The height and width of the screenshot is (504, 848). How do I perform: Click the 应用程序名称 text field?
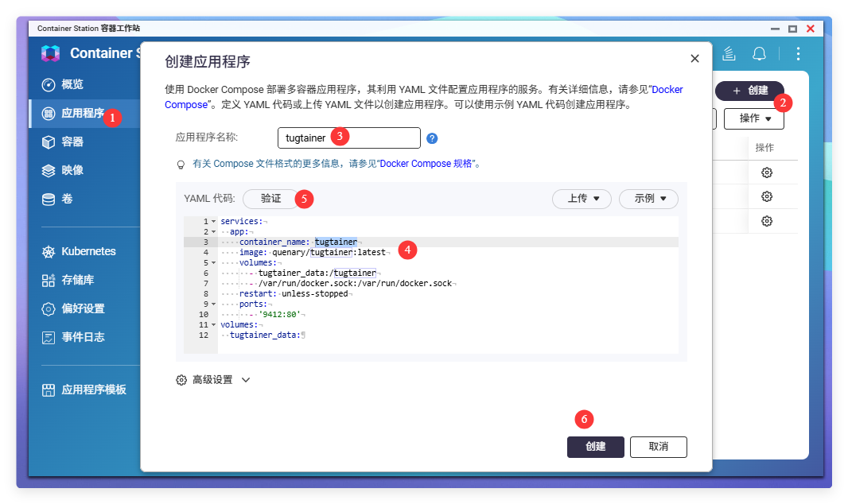[x=348, y=138]
